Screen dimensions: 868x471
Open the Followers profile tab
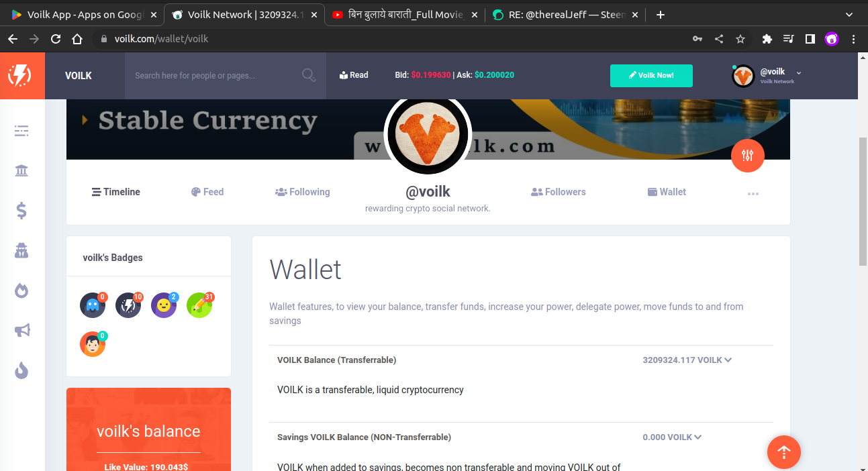[559, 192]
